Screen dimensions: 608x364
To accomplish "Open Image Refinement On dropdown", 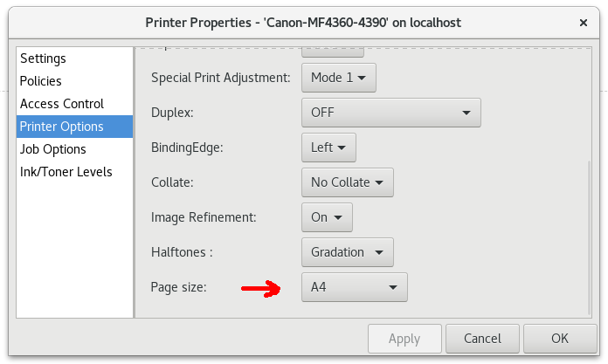I will (327, 217).
